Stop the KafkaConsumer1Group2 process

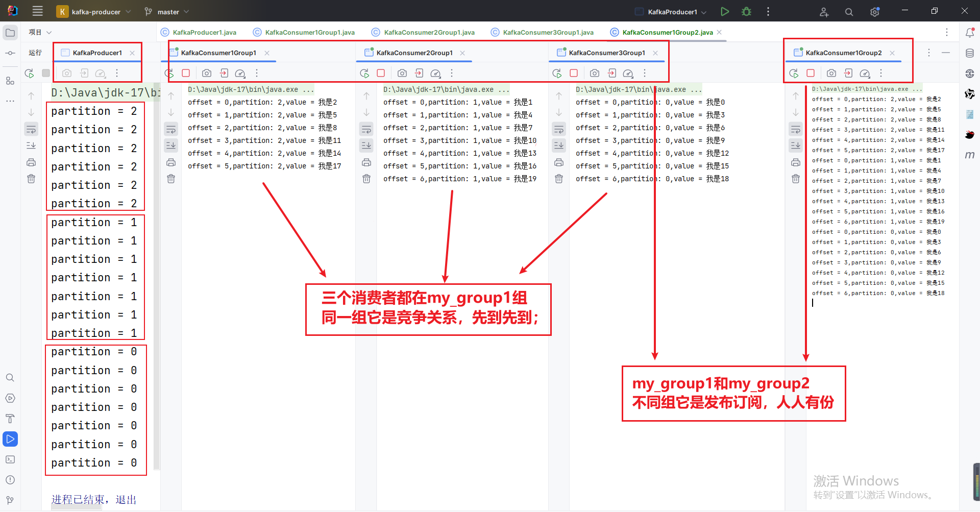click(811, 73)
